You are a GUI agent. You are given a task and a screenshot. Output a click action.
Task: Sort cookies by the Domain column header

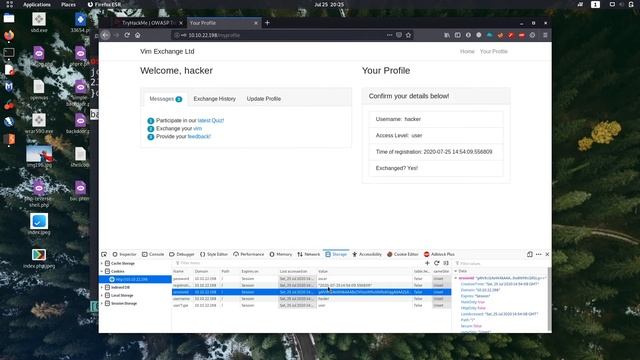206,271
